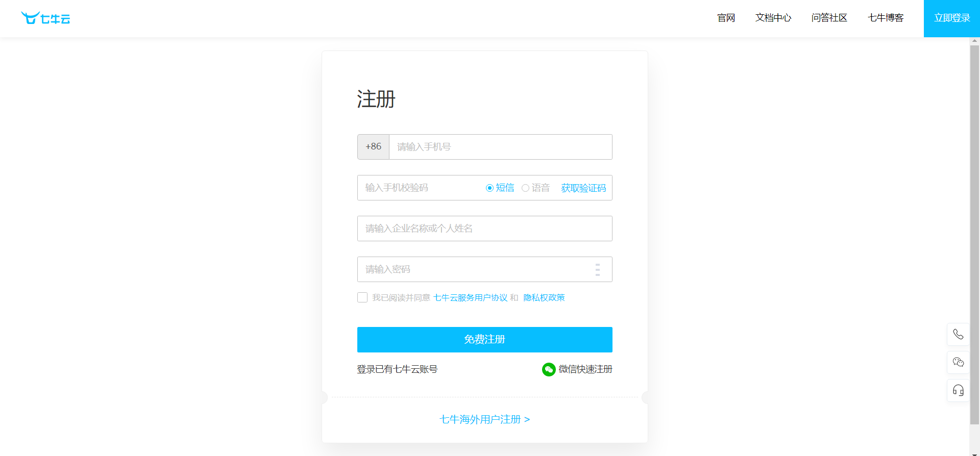Select the 语音 radio option
Screen dimensions: 980x456
pyautogui.click(x=525, y=188)
